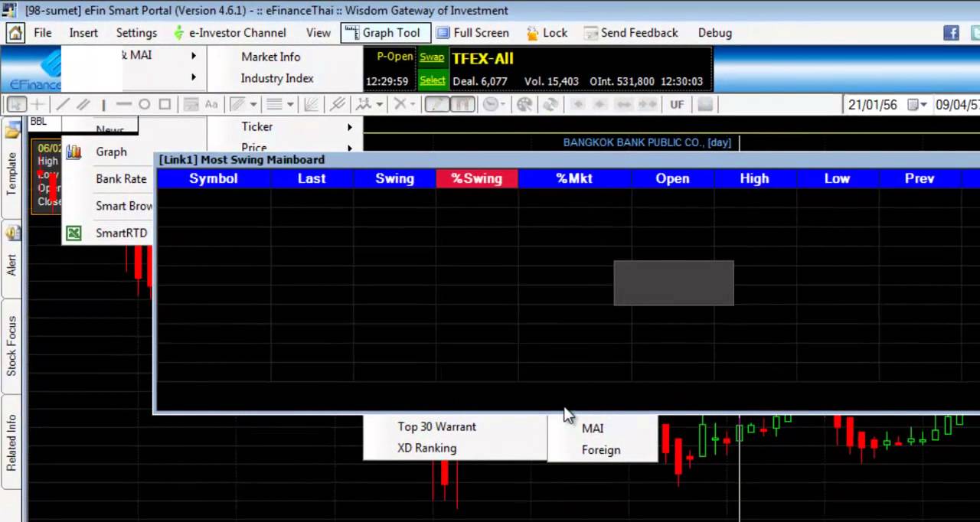Toggle the bar chart style button
The image size is (980, 522).
click(x=462, y=105)
